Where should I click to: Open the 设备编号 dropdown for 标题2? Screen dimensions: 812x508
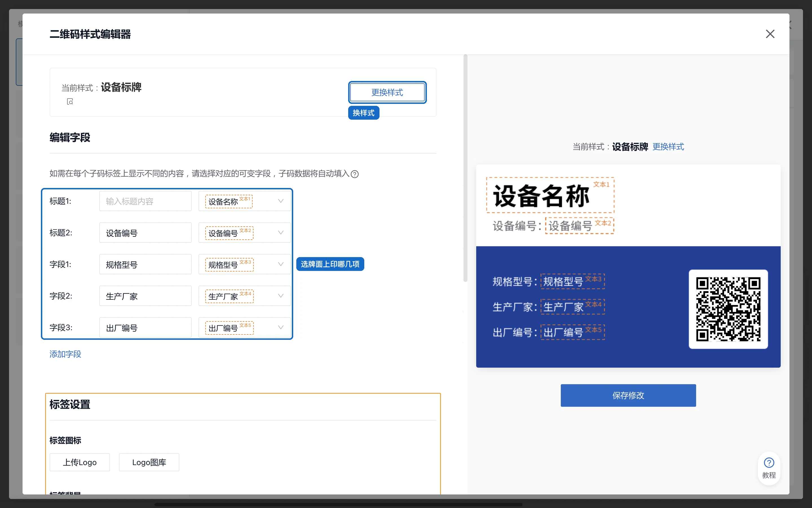coord(245,233)
